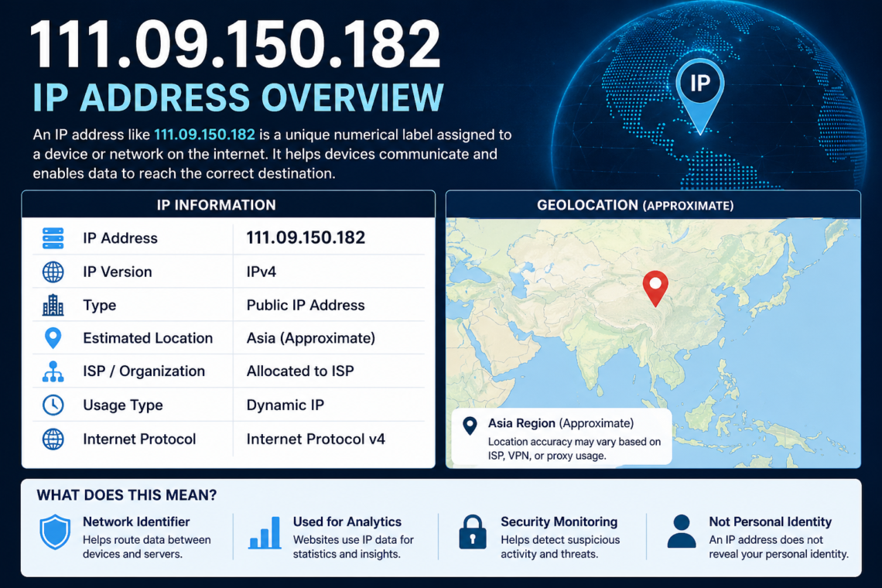Click the server stack icon beside IP Address

[x=53, y=238]
